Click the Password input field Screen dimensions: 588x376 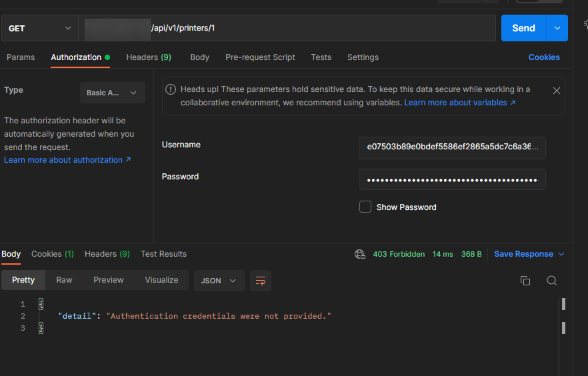[452, 179]
